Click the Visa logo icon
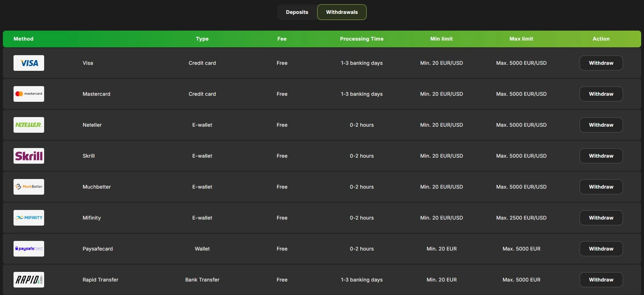The image size is (644, 295). (29, 63)
